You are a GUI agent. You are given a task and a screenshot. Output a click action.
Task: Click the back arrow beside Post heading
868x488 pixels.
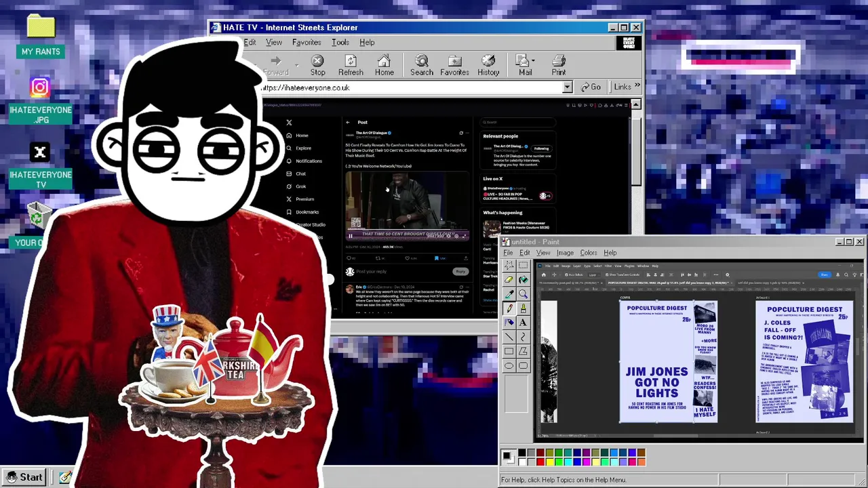348,123
